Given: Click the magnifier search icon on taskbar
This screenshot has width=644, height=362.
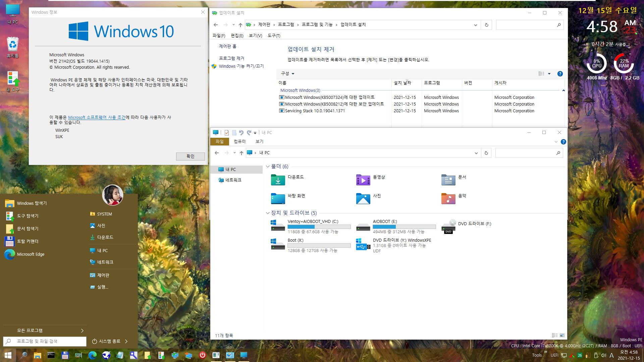Looking at the screenshot, I should click(23, 355).
